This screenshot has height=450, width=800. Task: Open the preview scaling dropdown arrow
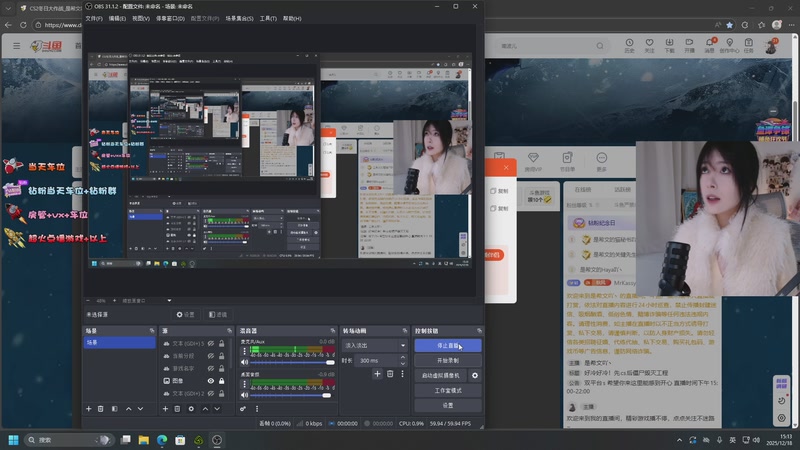point(169,301)
